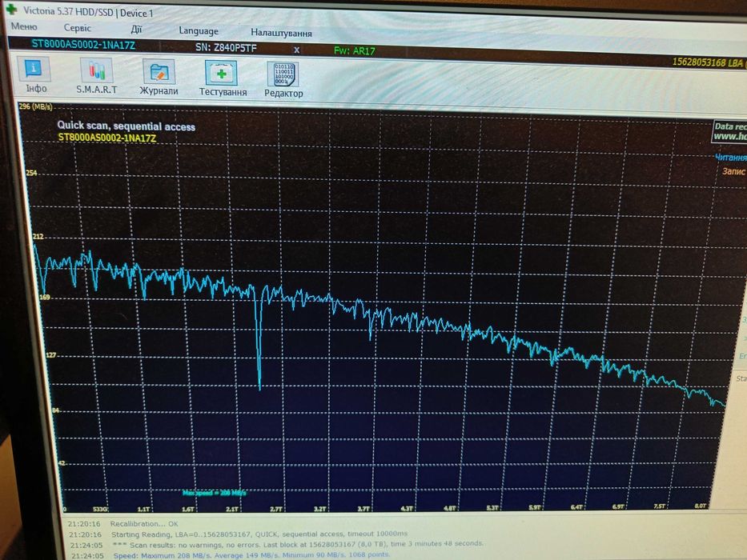
Task: Close the drive tab with the x
Action: (x=296, y=50)
